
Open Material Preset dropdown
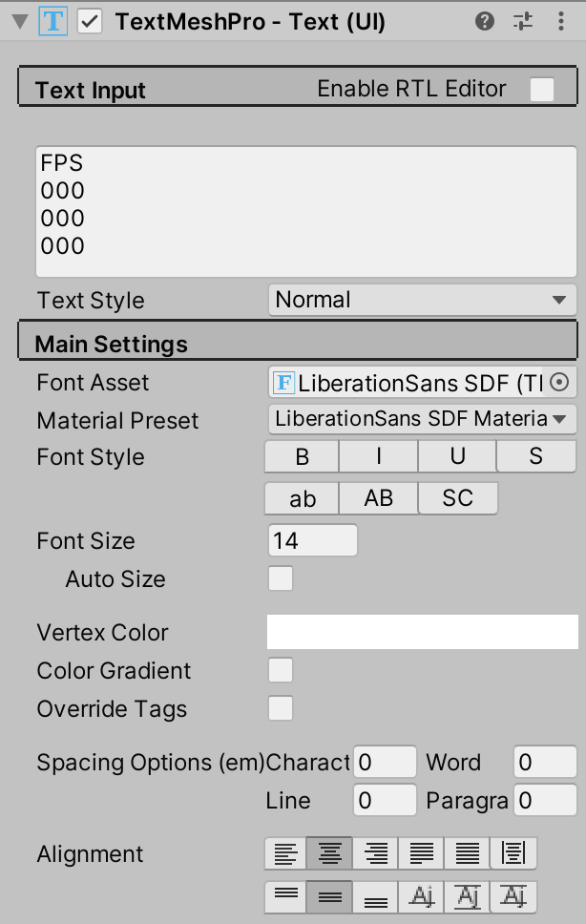pyautogui.click(x=422, y=419)
